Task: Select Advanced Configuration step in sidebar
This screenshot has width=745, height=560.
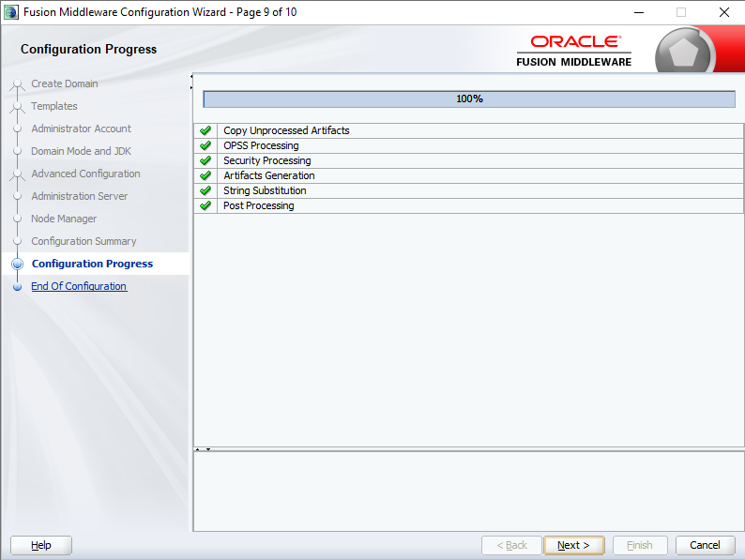Action: tap(85, 174)
